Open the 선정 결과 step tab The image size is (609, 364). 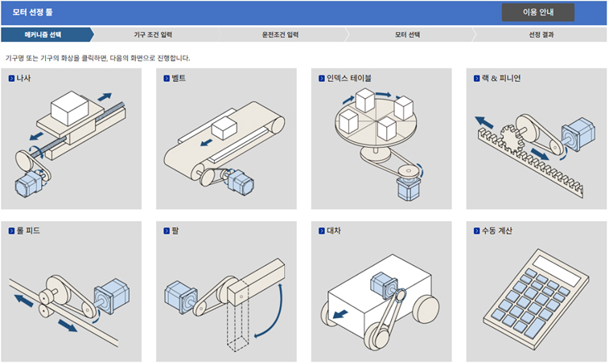pyautogui.click(x=541, y=35)
